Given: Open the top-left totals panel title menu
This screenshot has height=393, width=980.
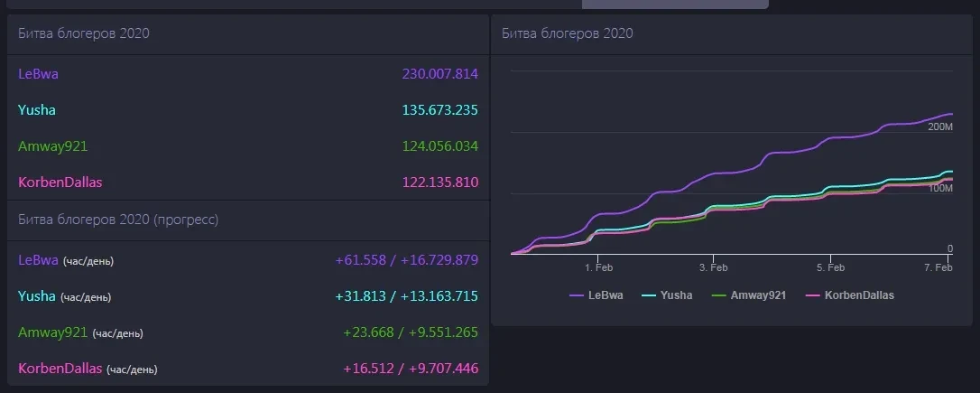Looking at the screenshot, I should pyautogui.click(x=84, y=33).
